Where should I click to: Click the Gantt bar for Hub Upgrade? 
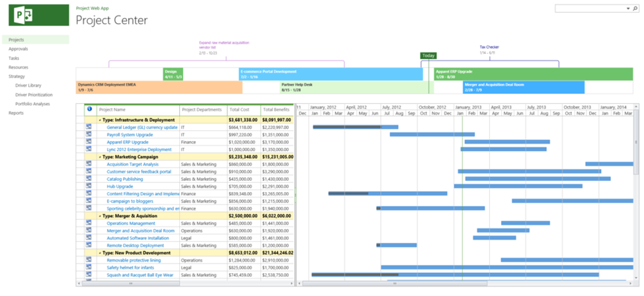(518, 186)
